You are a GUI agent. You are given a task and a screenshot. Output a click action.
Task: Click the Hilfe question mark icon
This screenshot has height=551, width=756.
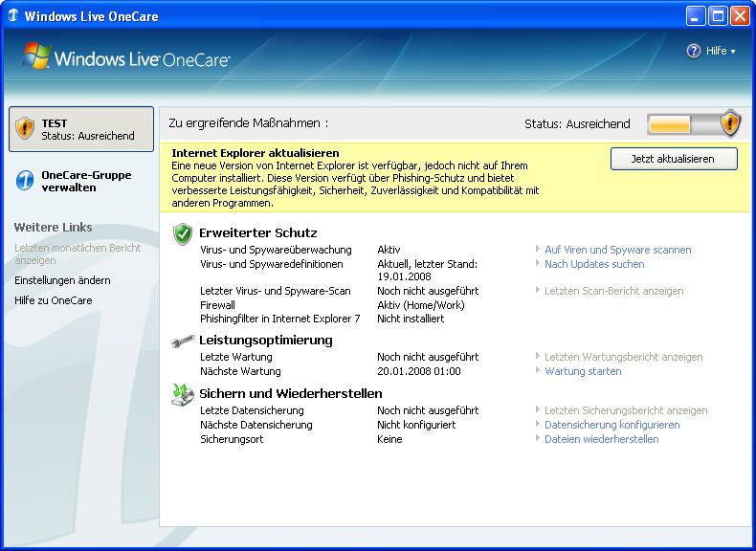tap(694, 51)
